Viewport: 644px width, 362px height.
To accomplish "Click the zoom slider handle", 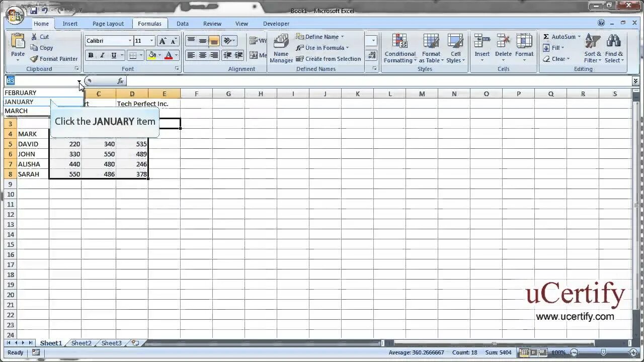I will point(603,352).
